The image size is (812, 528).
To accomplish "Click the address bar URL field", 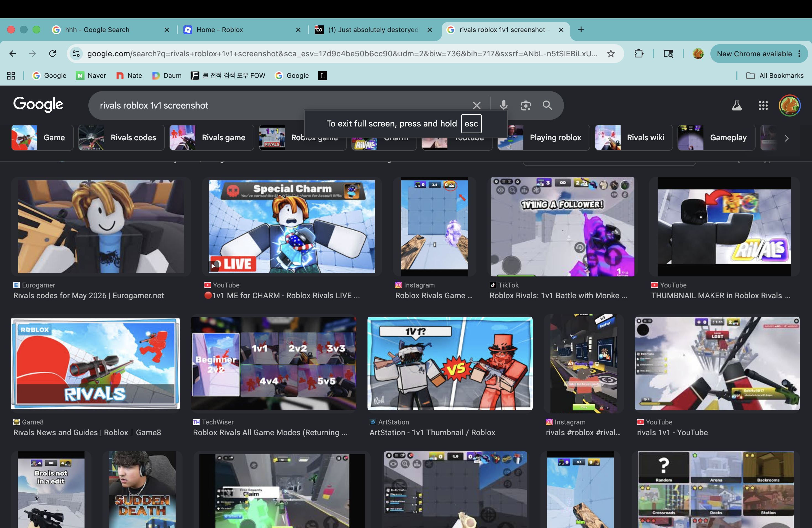I will click(342, 54).
